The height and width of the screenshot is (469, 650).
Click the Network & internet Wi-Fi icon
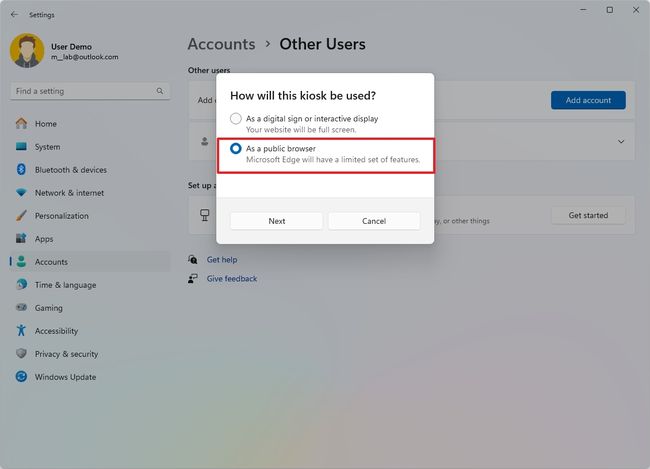(21, 193)
